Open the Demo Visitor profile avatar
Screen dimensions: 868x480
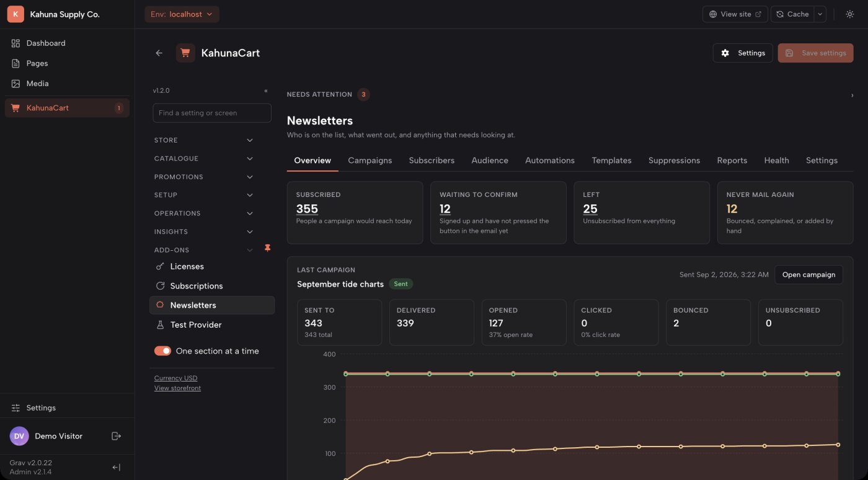point(19,436)
